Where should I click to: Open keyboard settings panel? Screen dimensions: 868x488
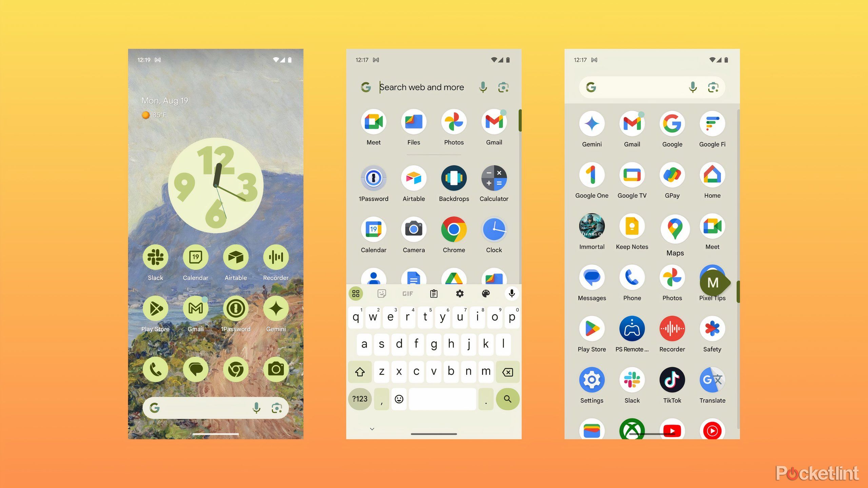click(459, 293)
